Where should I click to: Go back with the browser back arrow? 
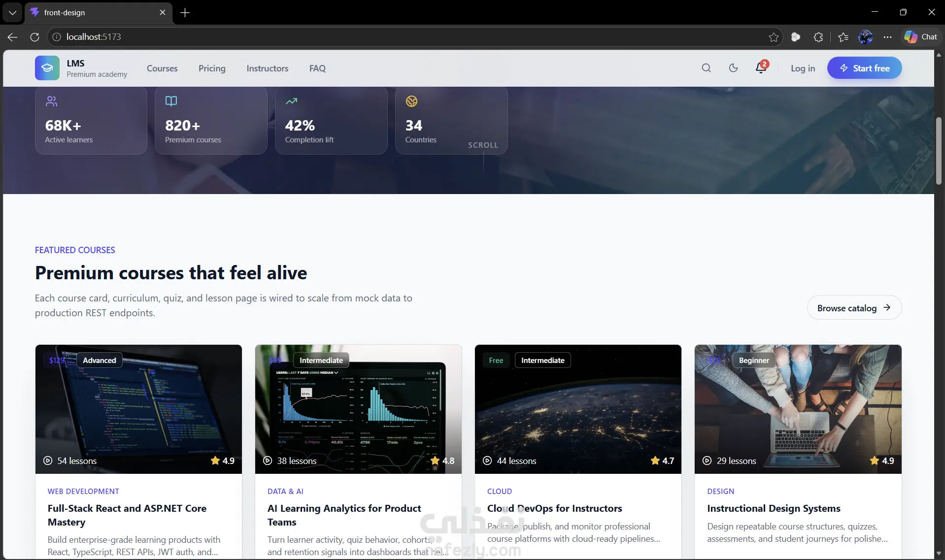pyautogui.click(x=13, y=37)
